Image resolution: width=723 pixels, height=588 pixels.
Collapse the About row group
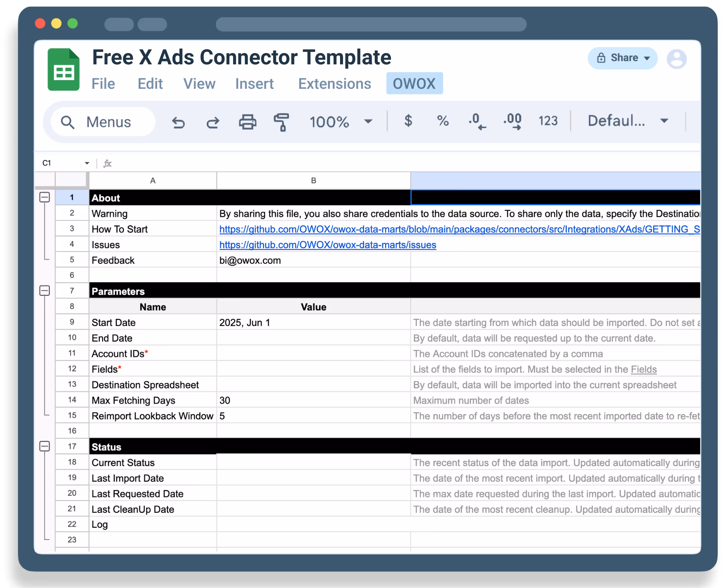click(x=44, y=197)
